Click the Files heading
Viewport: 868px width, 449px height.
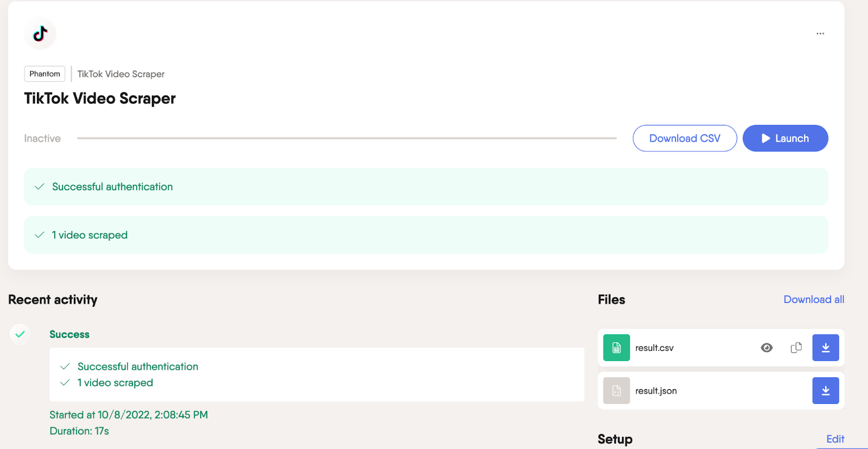[611, 300]
